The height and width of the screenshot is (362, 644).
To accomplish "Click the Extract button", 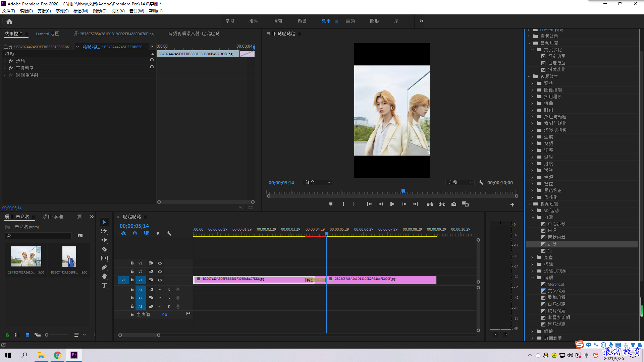I will coord(442,204).
